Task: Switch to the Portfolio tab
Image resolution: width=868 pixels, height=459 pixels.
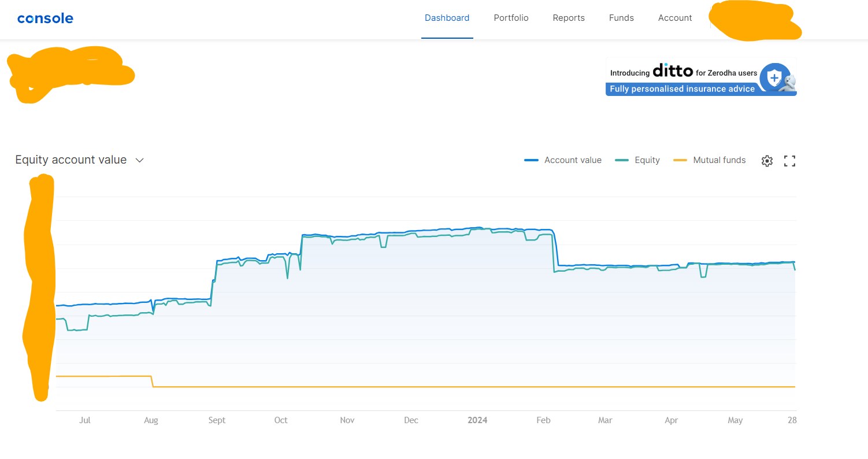Action: point(511,18)
